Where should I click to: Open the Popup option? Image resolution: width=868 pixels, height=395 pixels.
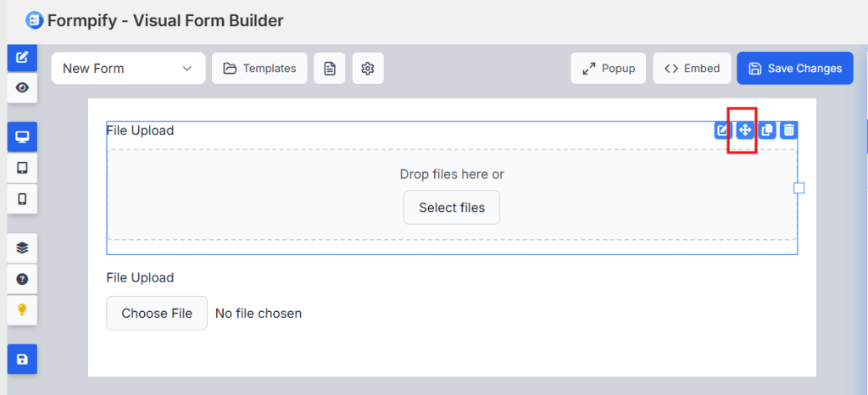609,69
